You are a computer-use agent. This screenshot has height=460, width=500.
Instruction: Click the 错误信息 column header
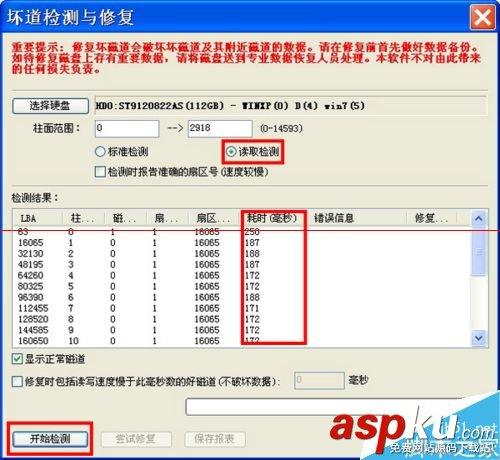(356, 219)
